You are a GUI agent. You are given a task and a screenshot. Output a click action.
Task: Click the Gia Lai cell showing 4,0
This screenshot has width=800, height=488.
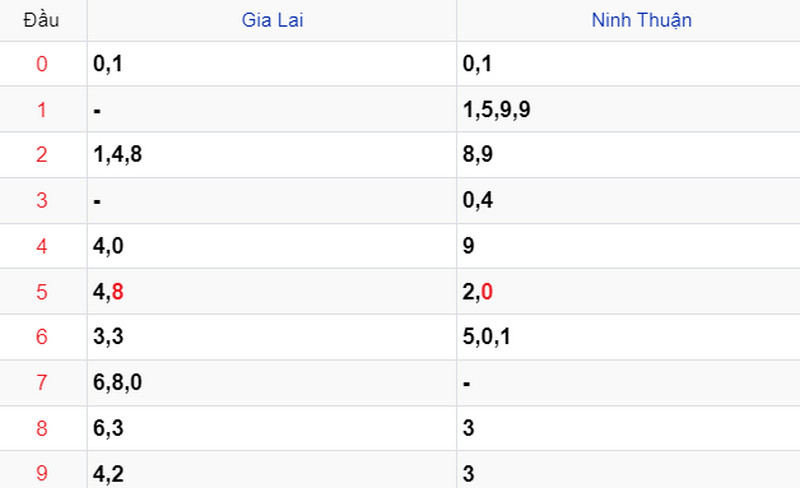pos(271,246)
